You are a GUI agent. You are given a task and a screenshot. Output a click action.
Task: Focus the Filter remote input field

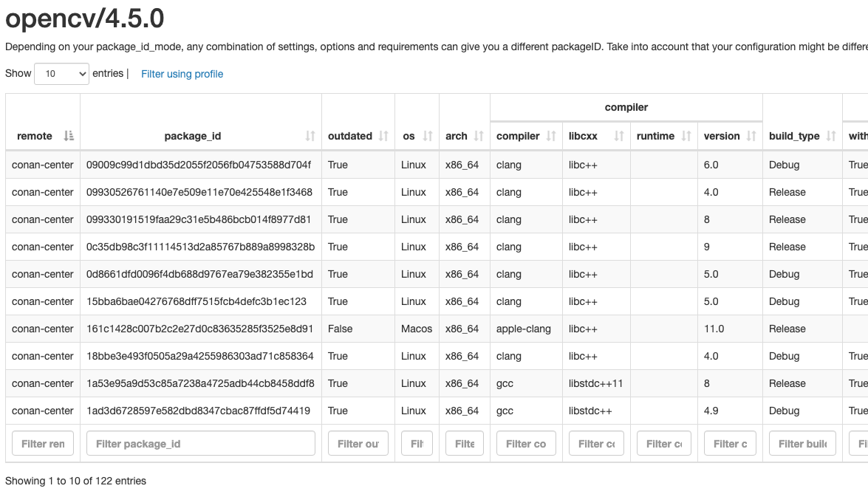[x=42, y=442]
